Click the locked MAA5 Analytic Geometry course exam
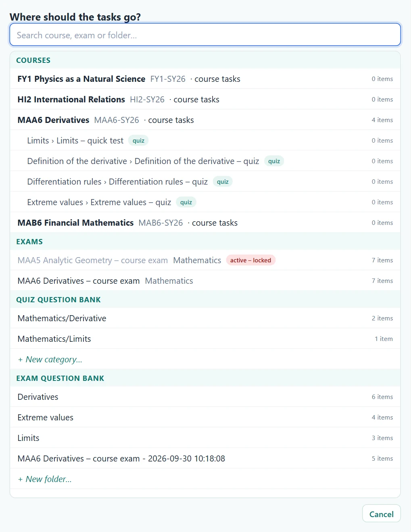This screenshot has width=411, height=532. [205, 260]
